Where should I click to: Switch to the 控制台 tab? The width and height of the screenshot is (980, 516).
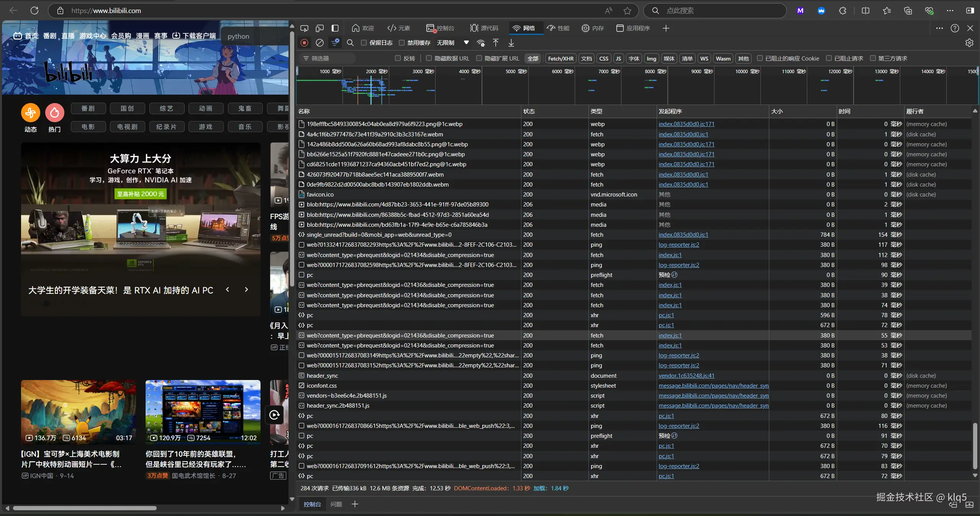tap(440, 28)
